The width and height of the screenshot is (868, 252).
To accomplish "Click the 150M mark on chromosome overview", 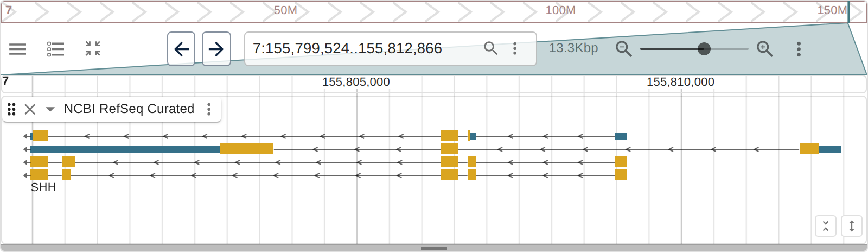I will [832, 10].
